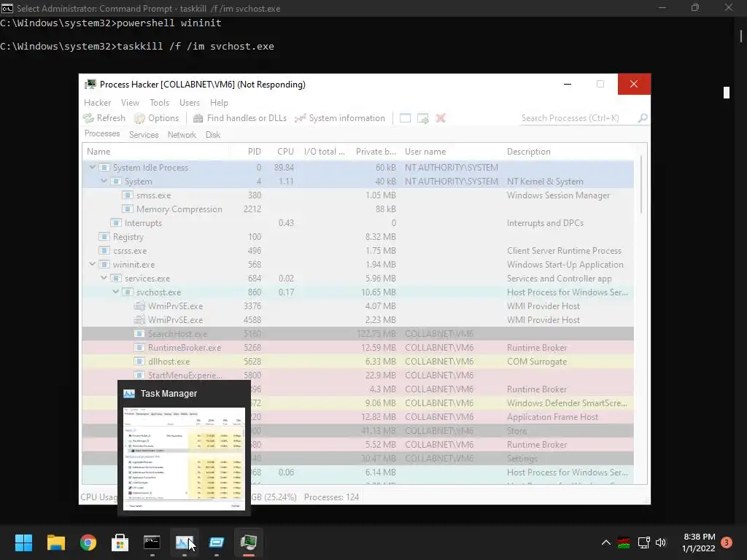Click the blue window app taskbar icon
The height and width of the screenshot is (560, 747).
216,542
